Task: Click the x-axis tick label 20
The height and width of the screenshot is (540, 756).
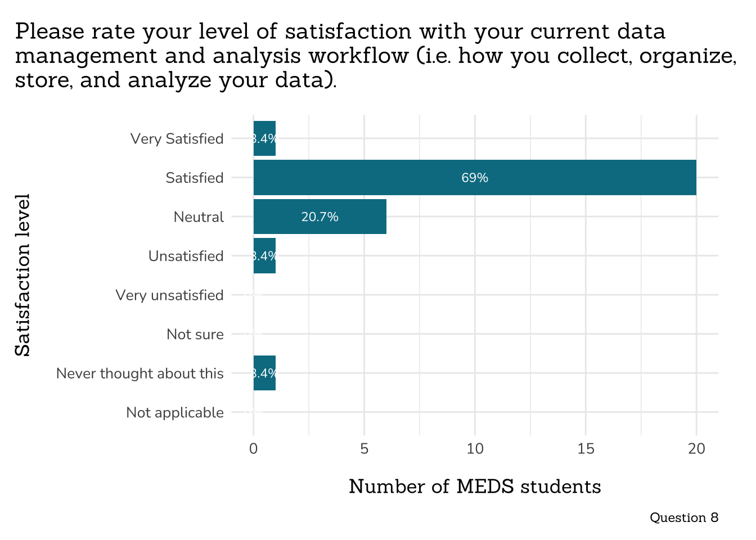Action: (696, 449)
